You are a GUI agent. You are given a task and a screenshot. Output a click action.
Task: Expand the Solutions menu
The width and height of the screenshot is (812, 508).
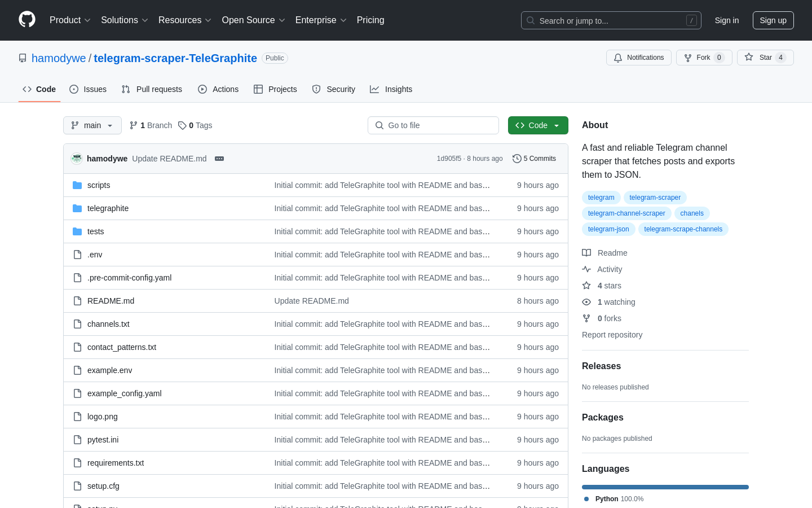125,20
